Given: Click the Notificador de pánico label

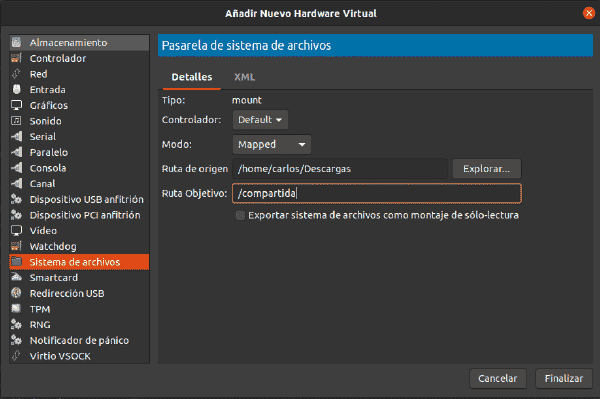Looking at the screenshot, I should (79, 340).
